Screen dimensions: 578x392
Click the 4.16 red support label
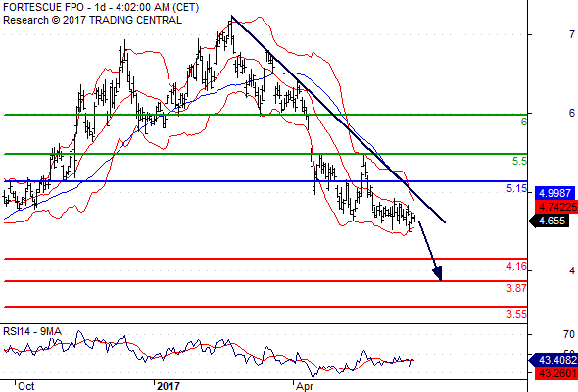pos(516,266)
